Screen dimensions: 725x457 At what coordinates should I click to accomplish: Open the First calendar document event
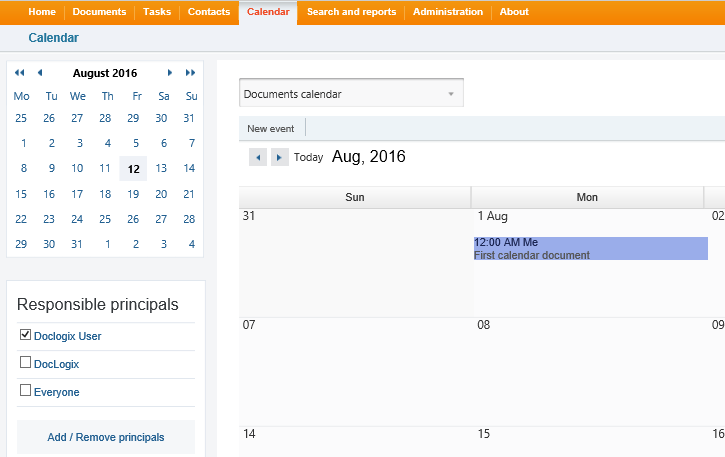coord(590,249)
